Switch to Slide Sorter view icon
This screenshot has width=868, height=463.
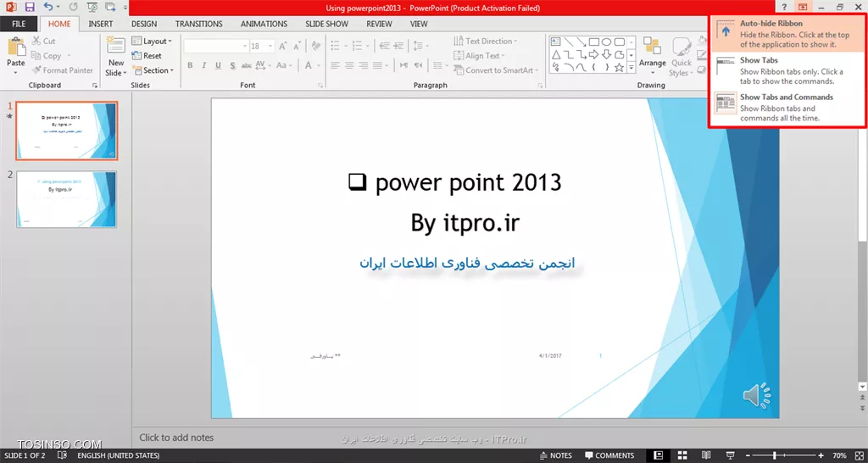(x=682, y=455)
